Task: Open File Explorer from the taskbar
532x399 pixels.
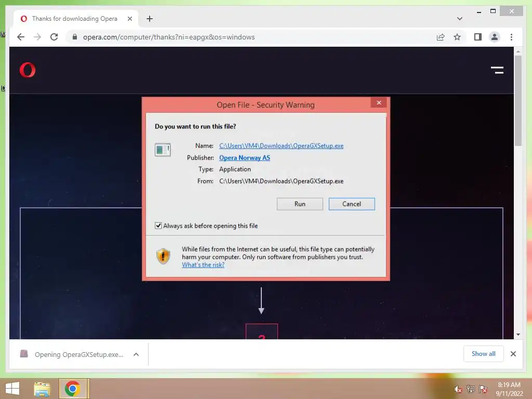Action: (42, 389)
